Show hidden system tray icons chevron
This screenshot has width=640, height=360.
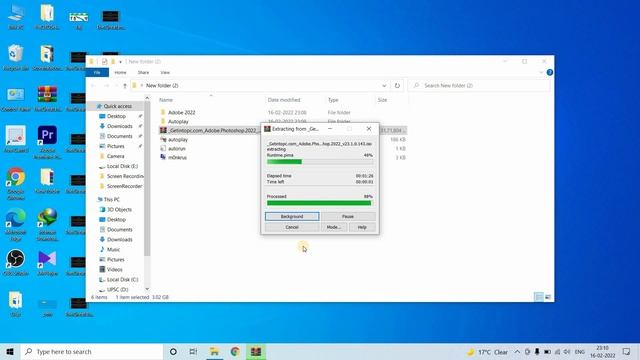tap(517, 351)
